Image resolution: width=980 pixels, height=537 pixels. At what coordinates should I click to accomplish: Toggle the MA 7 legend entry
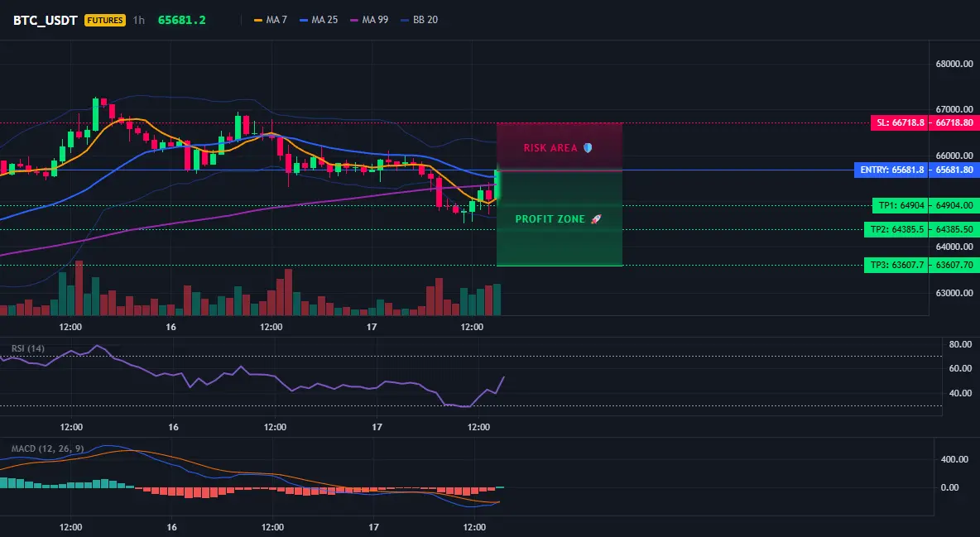271,20
